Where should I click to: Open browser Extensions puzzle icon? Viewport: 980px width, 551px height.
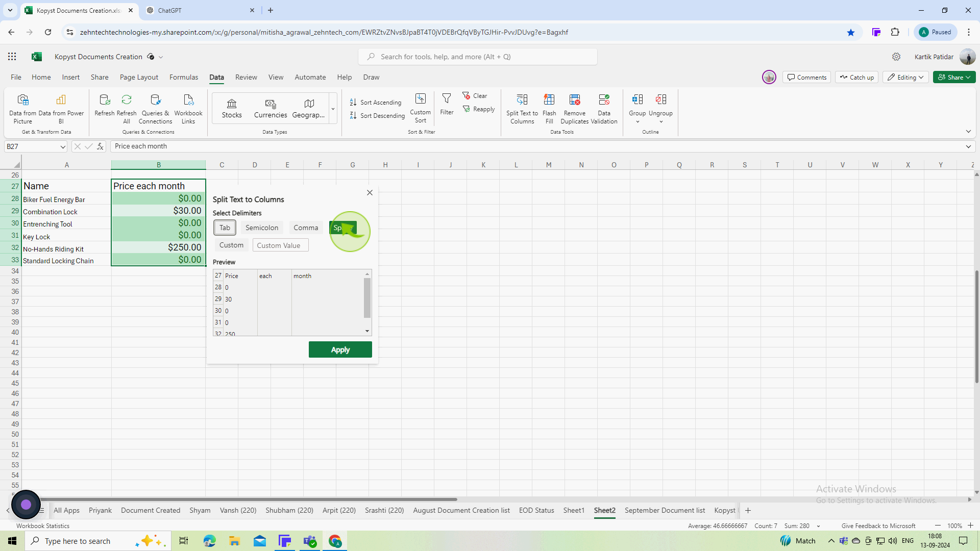(895, 32)
